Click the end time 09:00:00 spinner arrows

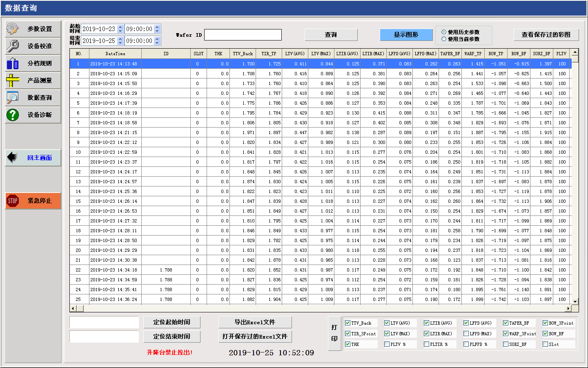tap(157, 41)
